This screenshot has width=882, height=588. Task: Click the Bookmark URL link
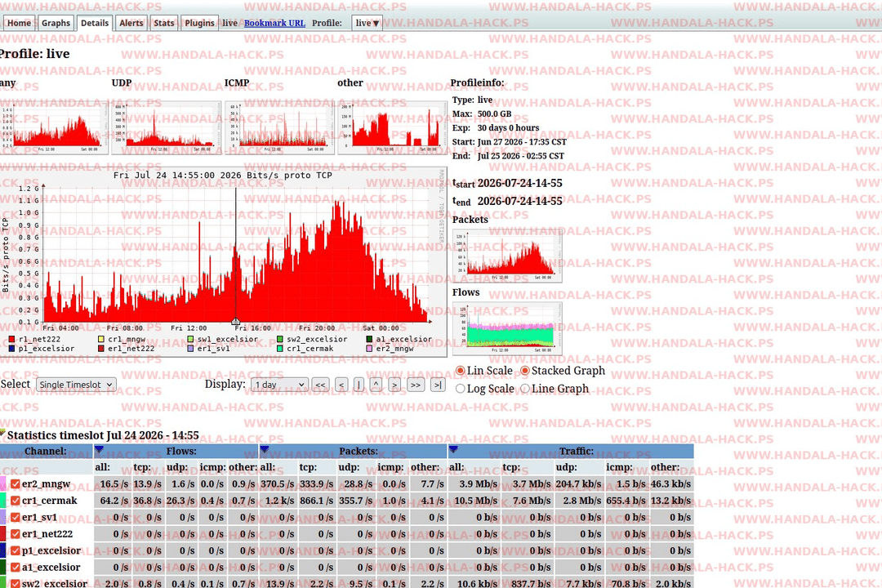click(274, 23)
